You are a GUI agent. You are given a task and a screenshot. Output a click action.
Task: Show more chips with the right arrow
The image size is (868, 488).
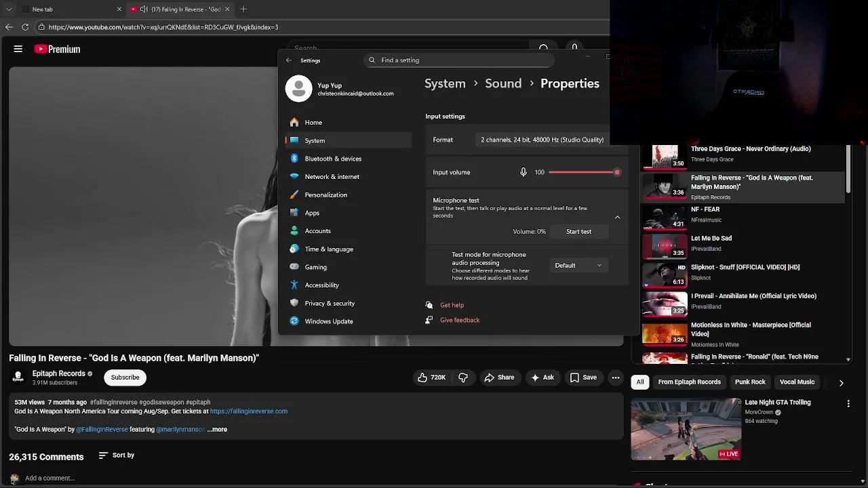click(x=841, y=383)
